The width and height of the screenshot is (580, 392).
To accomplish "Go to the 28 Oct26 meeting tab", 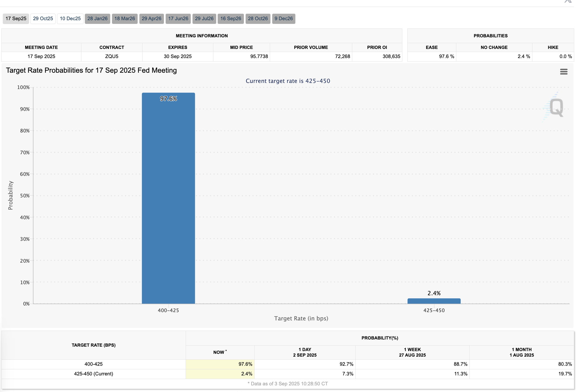I will (258, 19).
